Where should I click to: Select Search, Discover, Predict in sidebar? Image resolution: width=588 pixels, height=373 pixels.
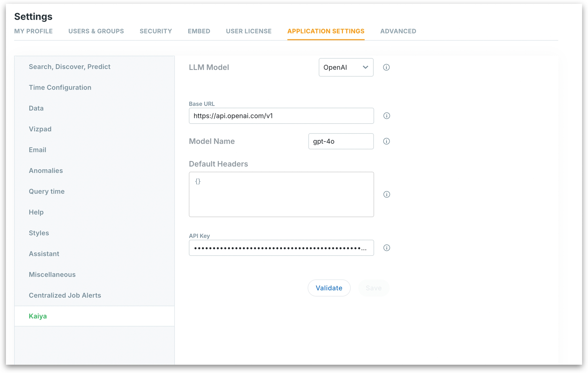[69, 67]
